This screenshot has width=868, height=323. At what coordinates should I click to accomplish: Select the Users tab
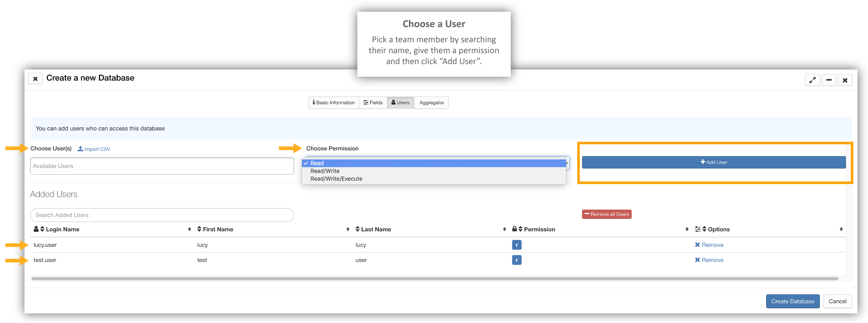coord(401,103)
